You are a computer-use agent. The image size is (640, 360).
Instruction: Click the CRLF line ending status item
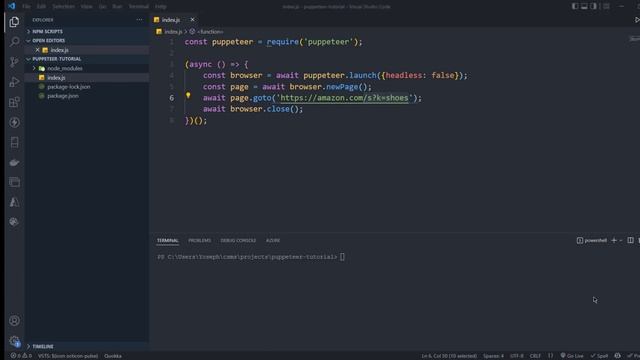pos(535,356)
